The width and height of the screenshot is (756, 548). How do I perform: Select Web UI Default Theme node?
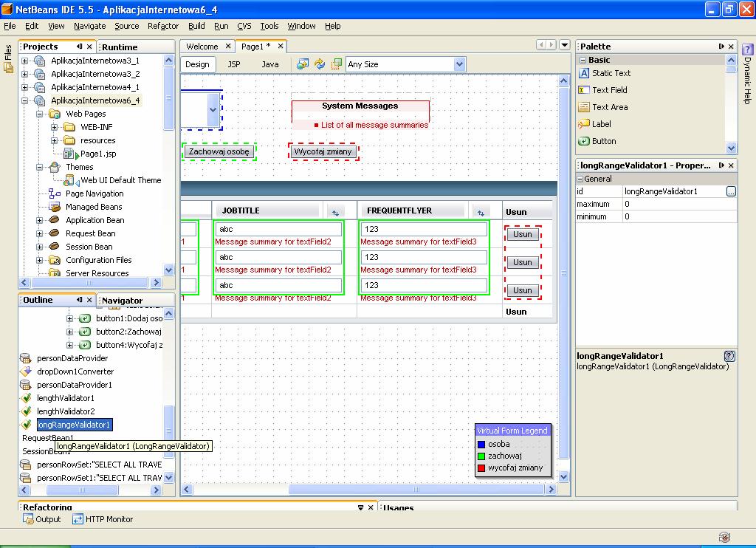120,180
